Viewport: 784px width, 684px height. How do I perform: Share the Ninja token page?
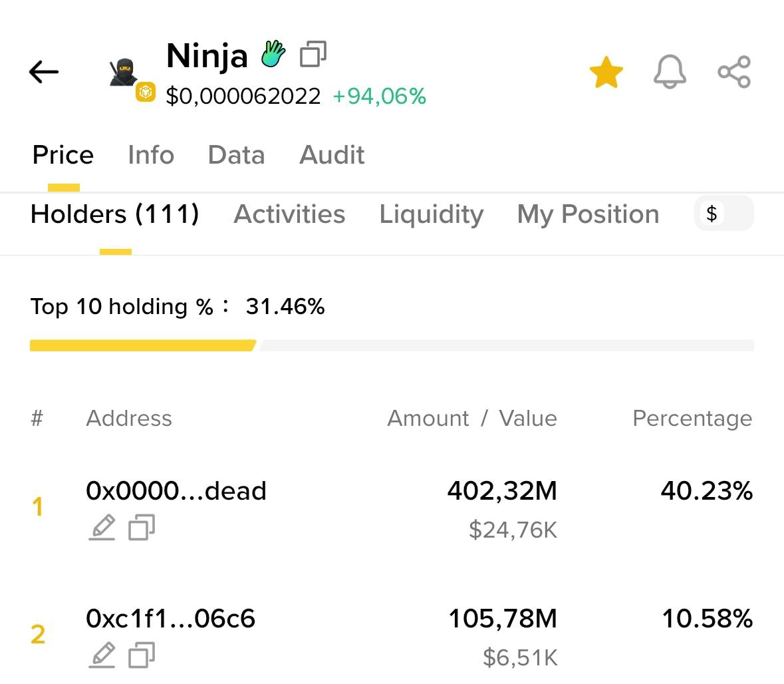point(734,72)
